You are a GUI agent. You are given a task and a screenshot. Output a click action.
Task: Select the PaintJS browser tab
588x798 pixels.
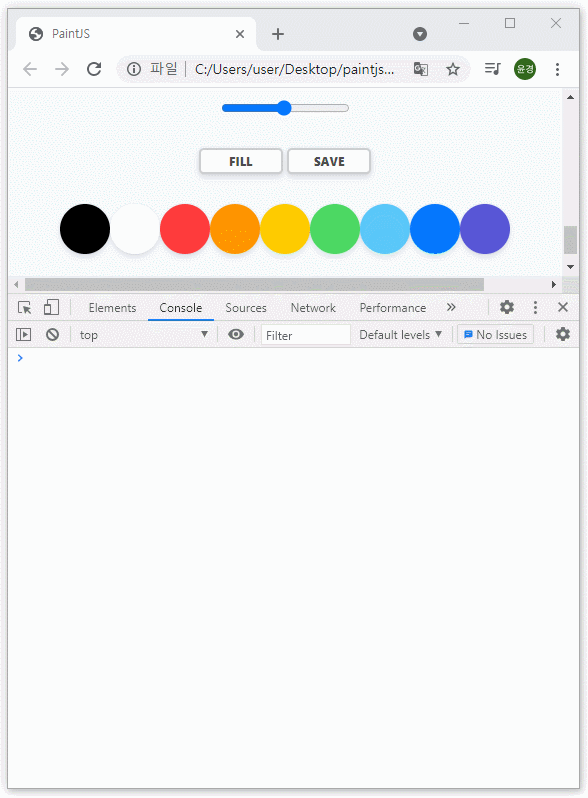(x=135, y=34)
